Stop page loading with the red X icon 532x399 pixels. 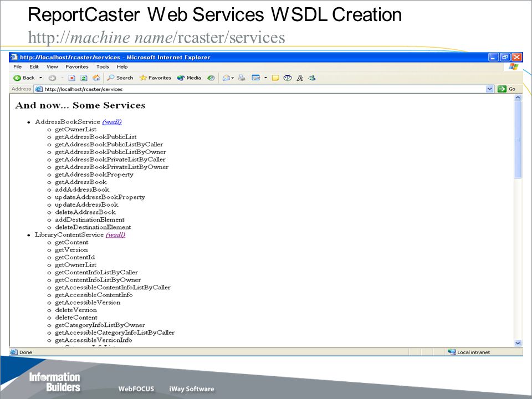pyautogui.click(x=72, y=78)
